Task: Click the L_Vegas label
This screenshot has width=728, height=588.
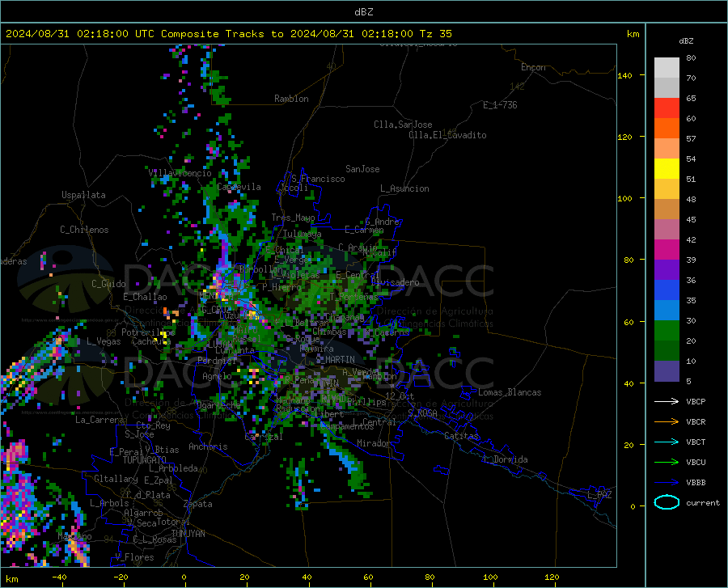Action: pyautogui.click(x=104, y=341)
